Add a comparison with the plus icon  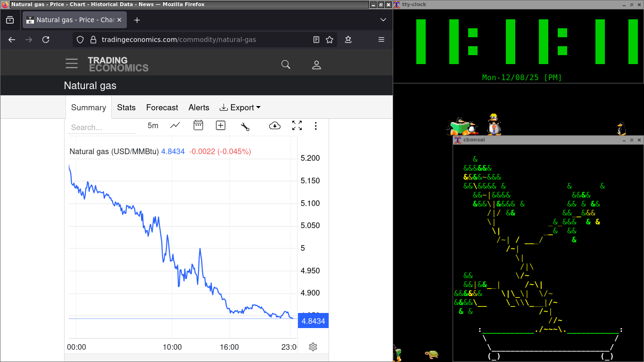[x=221, y=125]
